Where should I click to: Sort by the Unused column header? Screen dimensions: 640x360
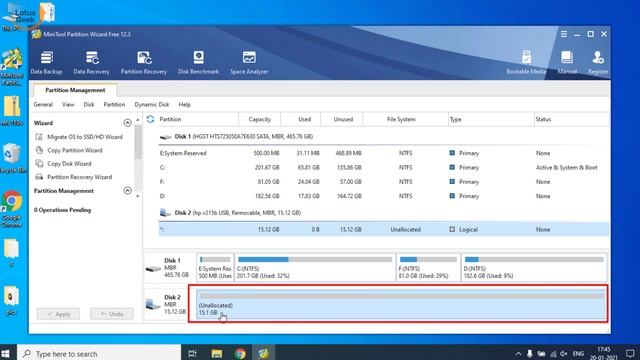(343, 119)
